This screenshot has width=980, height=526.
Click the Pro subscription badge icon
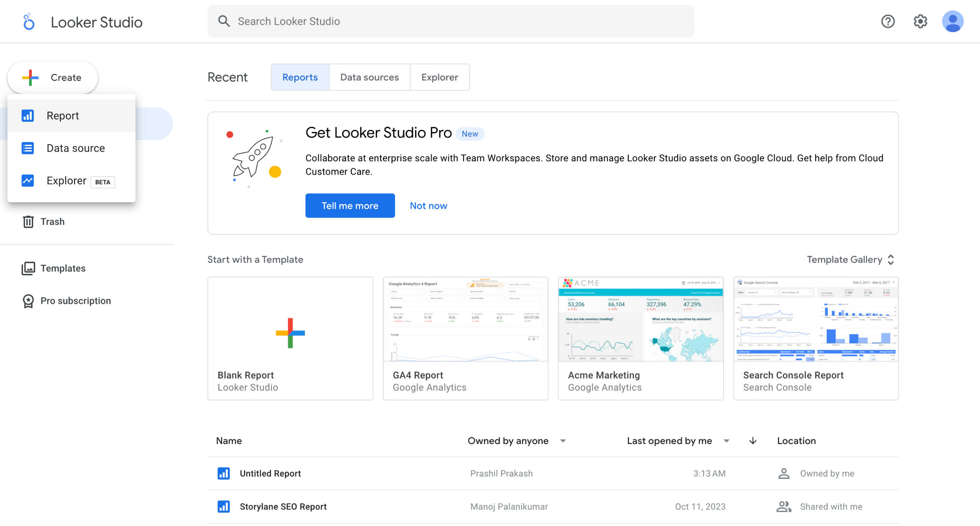point(28,301)
